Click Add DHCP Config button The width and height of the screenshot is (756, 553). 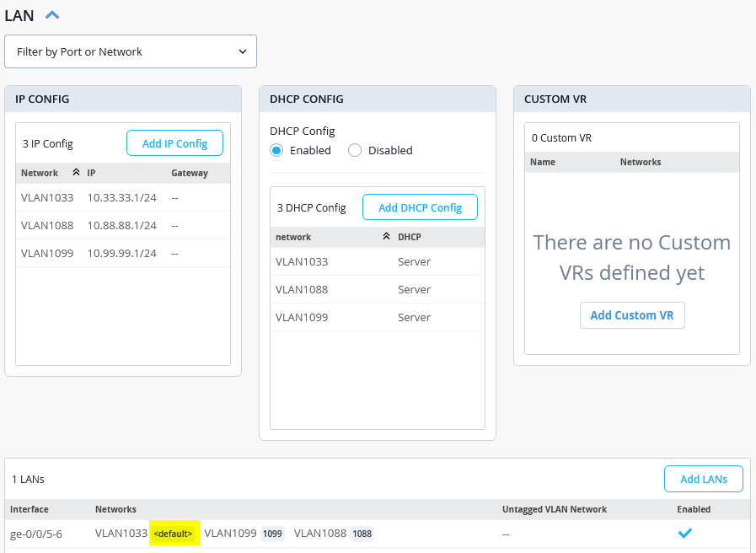coord(420,207)
